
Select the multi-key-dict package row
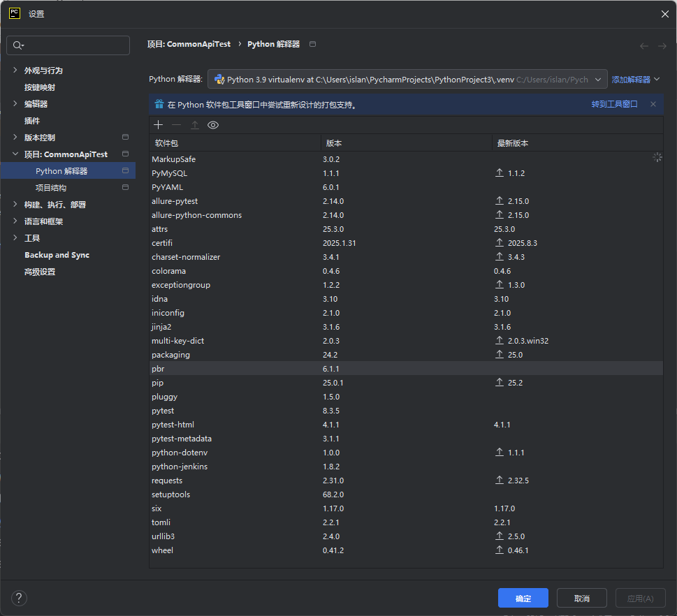pos(406,341)
